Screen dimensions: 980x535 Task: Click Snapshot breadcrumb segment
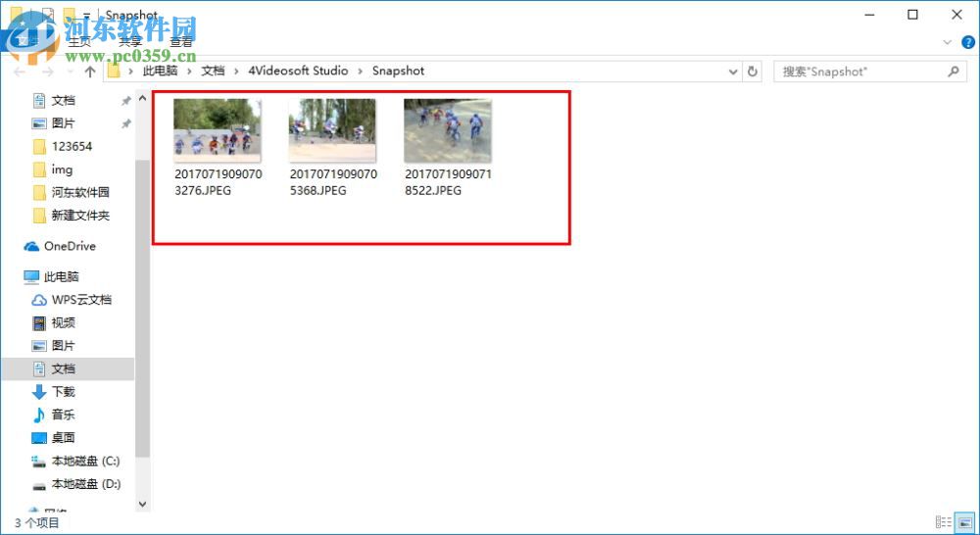pos(398,71)
